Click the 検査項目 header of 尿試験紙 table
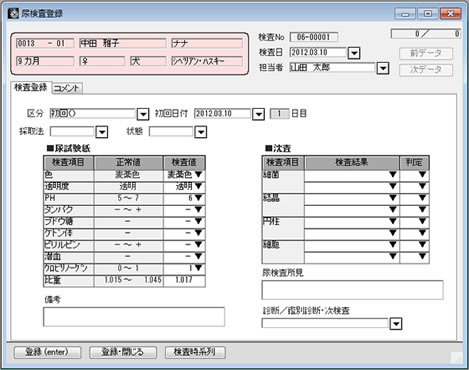This screenshot has width=469, height=370. (69, 163)
